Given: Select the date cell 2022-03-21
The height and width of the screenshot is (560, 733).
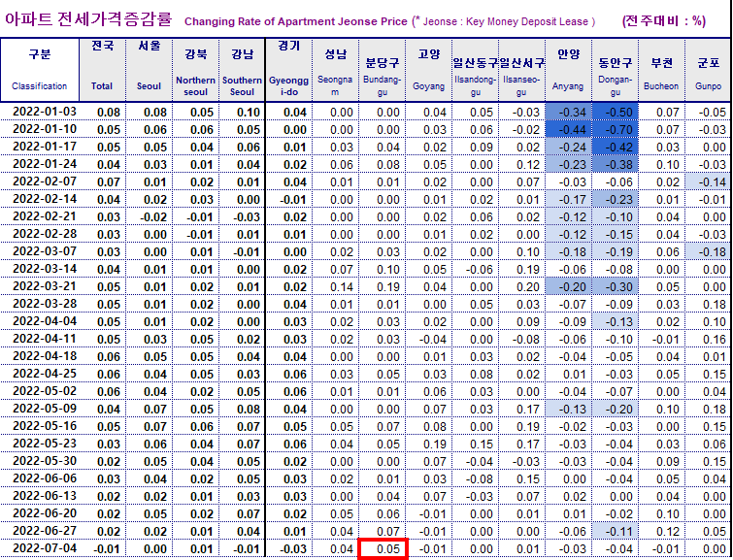Looking at the screenshot, I should coord(40,286).
